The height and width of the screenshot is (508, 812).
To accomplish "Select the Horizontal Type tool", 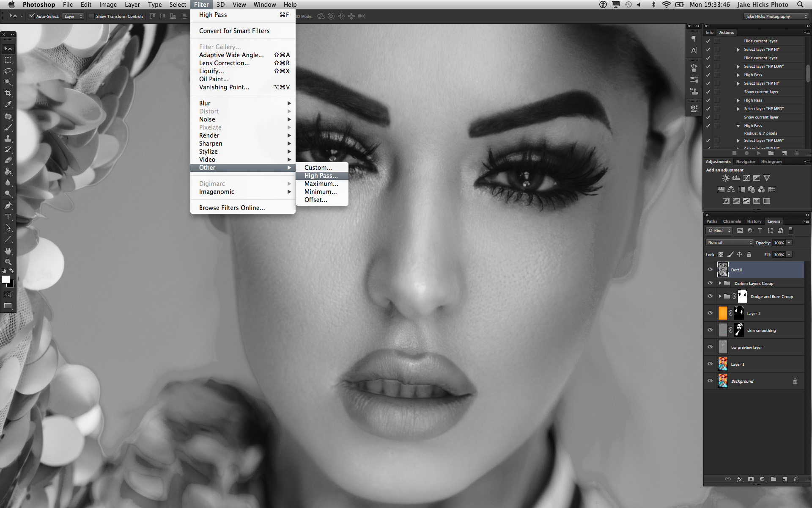I will pos(8,217).
